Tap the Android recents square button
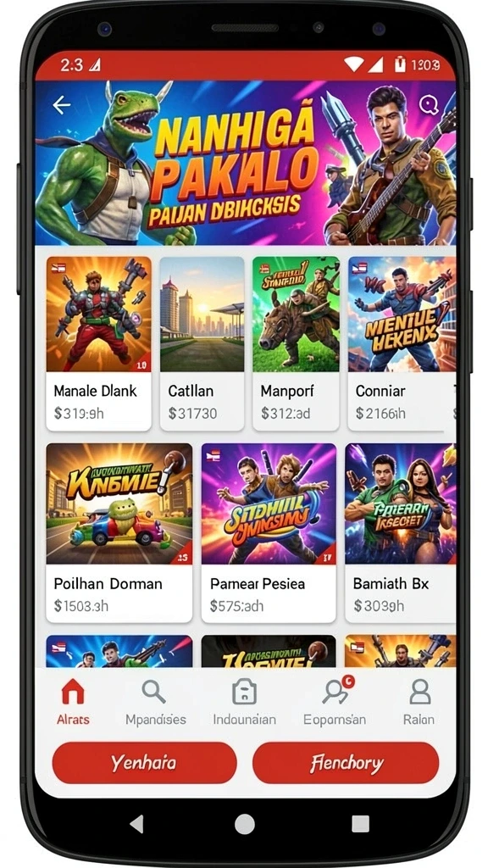This screenshot has height=868, width=488. 360,824
